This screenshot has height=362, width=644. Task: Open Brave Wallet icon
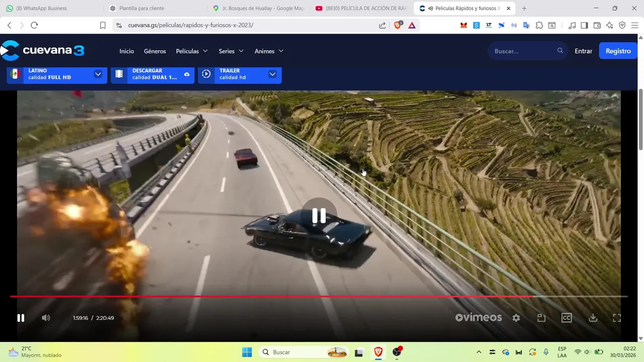597,25
